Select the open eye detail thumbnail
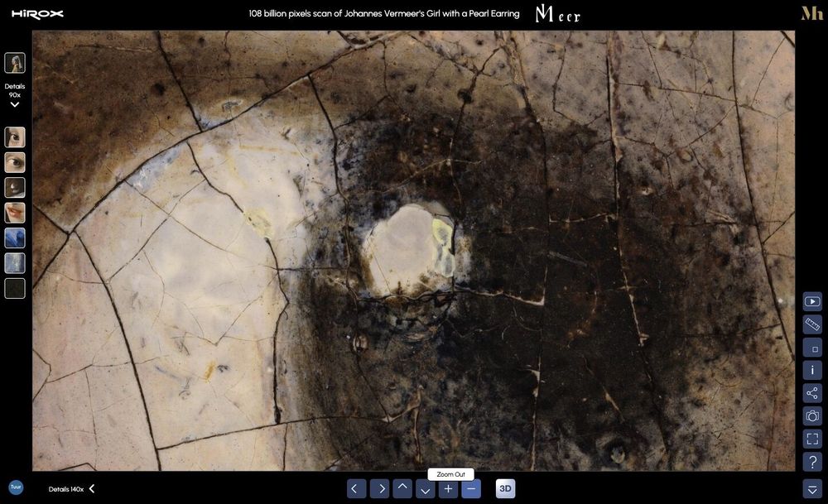This screenshot has width=828, height=504. point(15,162)
